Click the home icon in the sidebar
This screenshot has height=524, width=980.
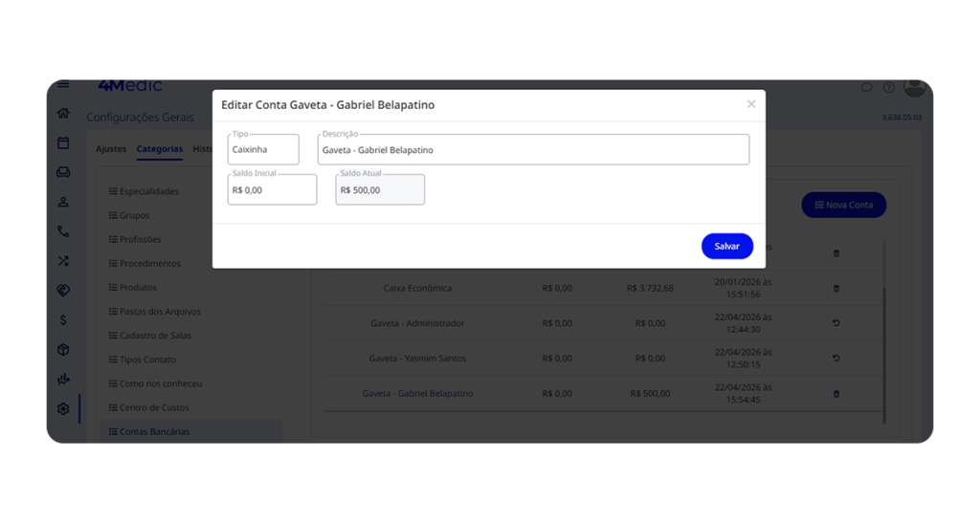point(63,113)
